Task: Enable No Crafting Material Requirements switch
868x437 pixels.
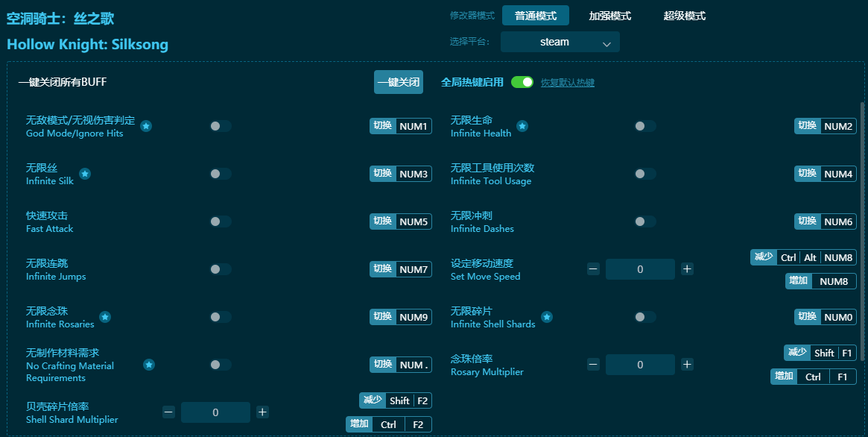Action: [221, 365]
